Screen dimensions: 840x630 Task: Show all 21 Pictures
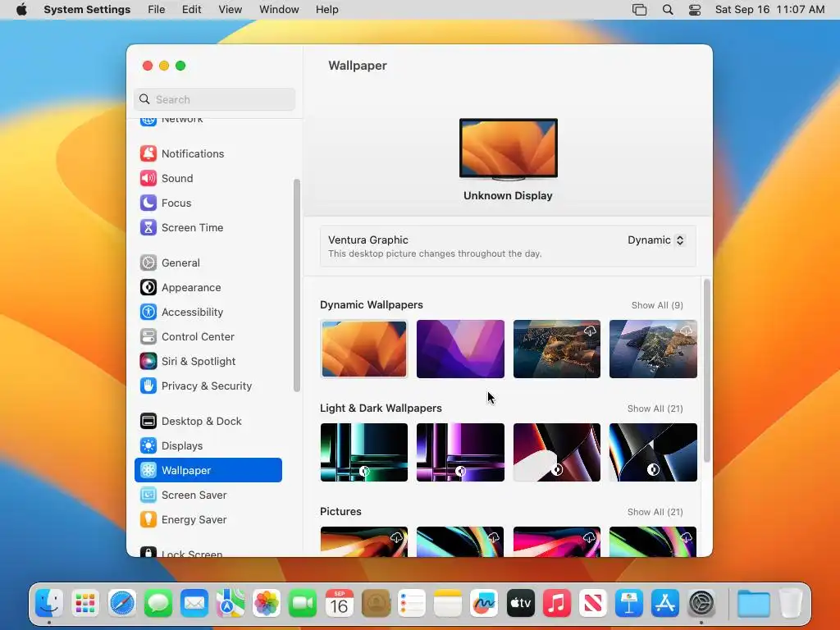point(655,512)
